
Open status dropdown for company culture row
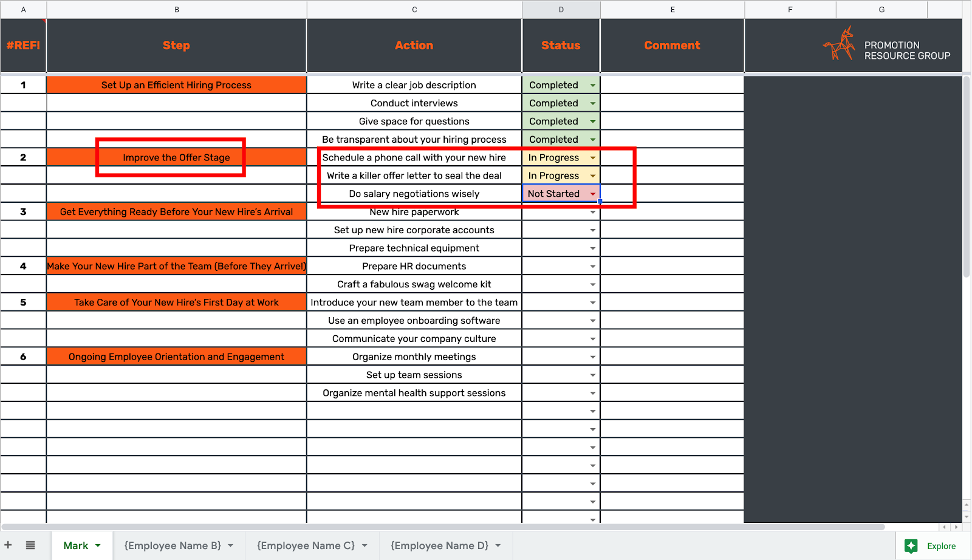coord(593,339)
